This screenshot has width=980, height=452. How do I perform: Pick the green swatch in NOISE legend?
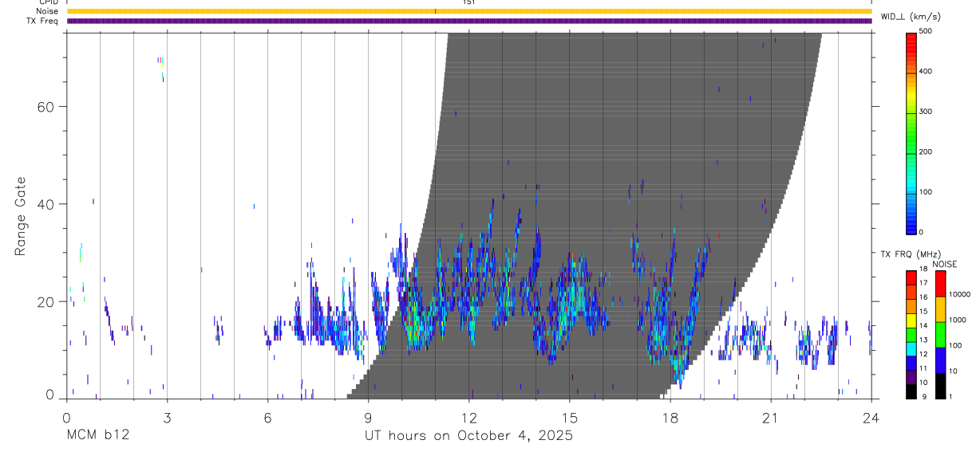click(x=940, y=335)
